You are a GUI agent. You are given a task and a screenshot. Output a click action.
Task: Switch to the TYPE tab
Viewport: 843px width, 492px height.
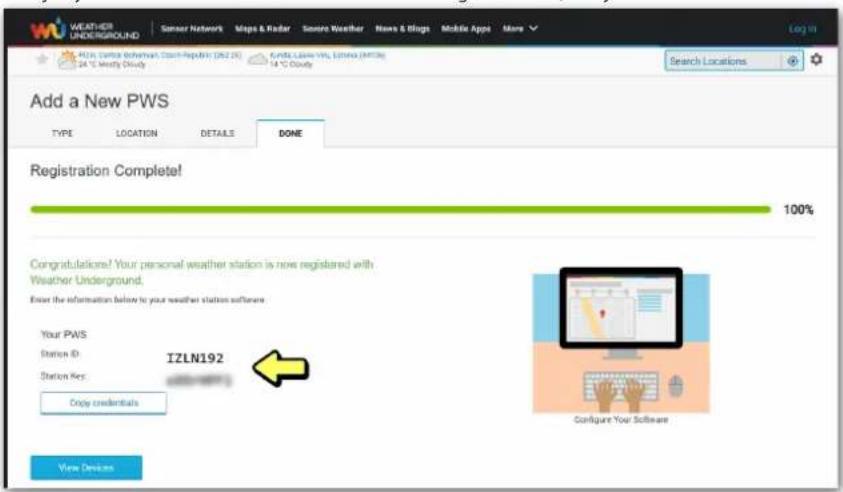click(x=62, y=133)
